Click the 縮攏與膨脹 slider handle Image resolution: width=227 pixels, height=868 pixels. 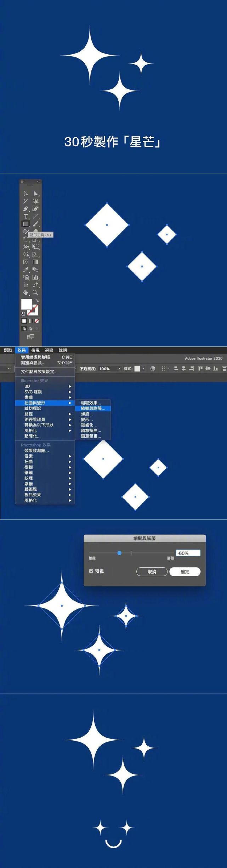pyautogui.click(x=119, y=553)
